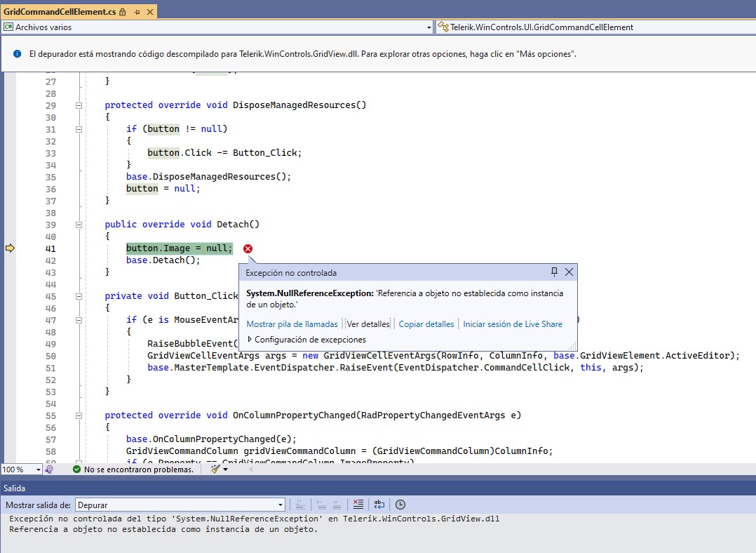Click Mostrar pila de llamadas link
756x553 pixels.
[x=292, y=324]
